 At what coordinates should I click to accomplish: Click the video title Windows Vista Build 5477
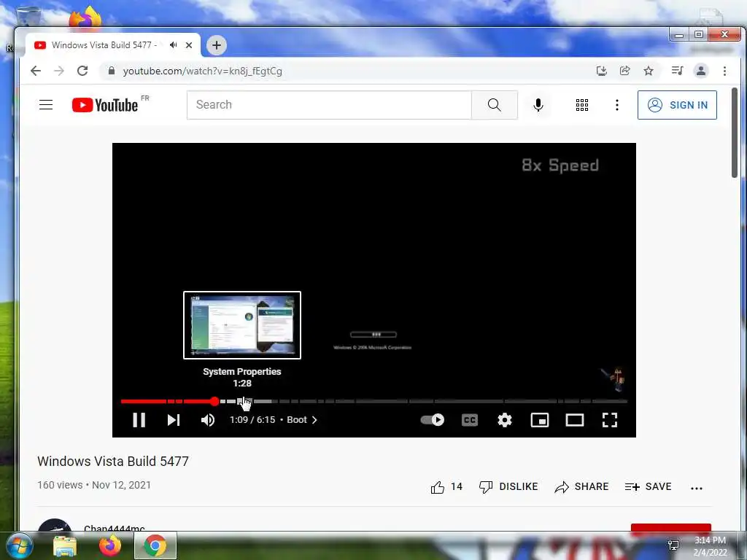tap(113, 461)
